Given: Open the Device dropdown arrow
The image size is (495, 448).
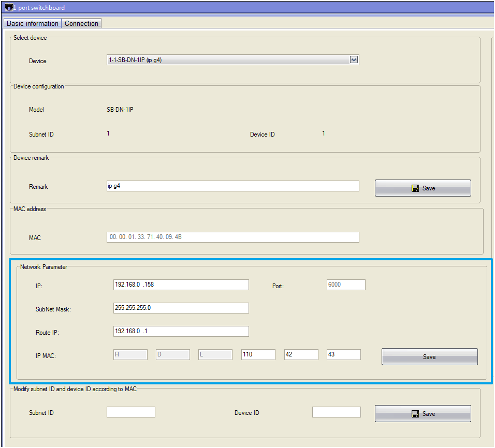Looking at the screenshot, I should coord(354,60).
